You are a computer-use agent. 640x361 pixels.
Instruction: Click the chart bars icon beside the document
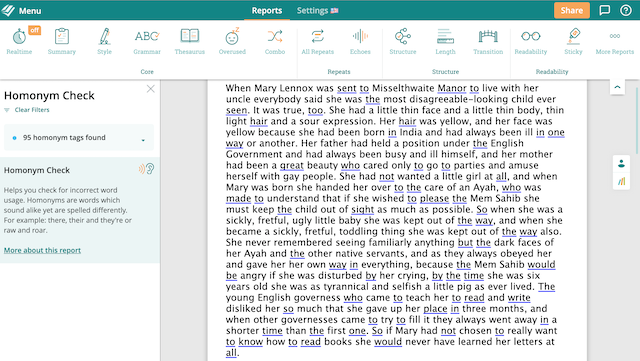tap(621, 181)
